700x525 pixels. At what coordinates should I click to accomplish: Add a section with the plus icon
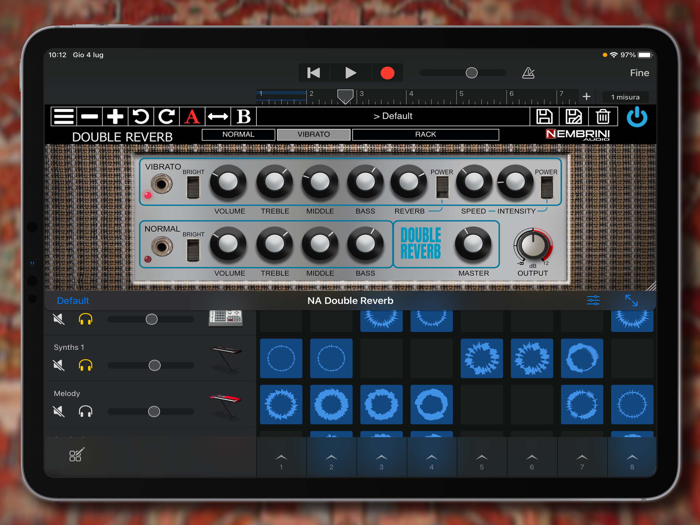[x=586, y=96]
